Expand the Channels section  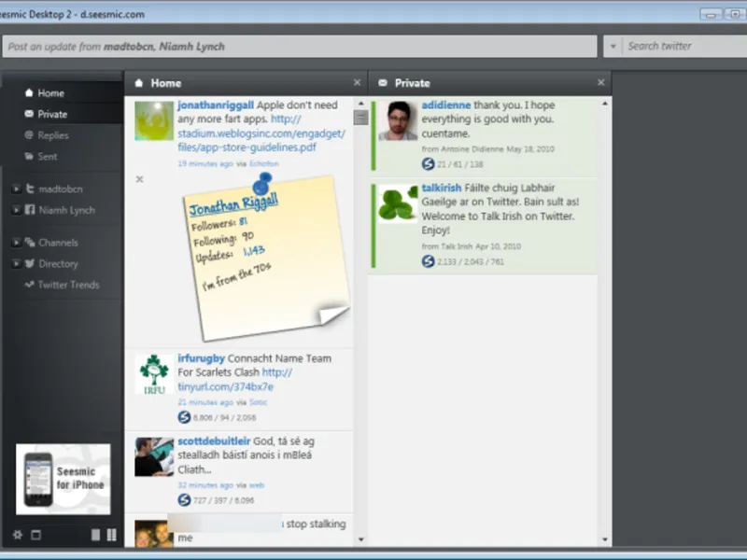point(16,243)
